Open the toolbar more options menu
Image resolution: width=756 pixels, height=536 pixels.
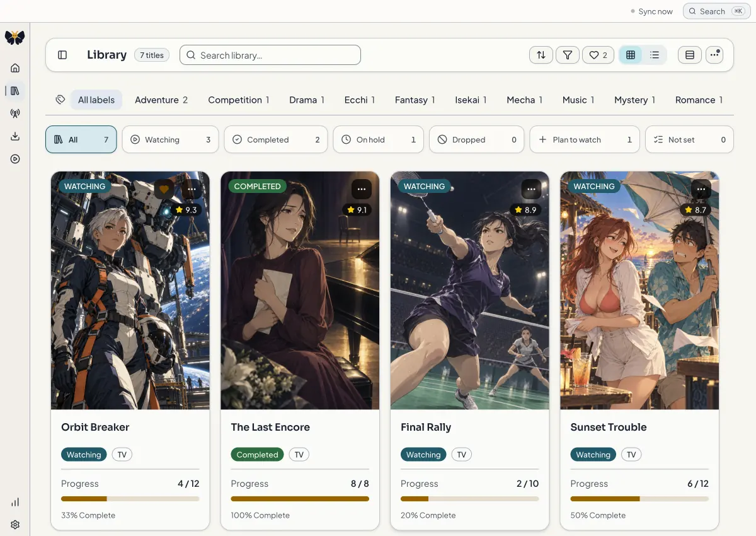pos(714,55)
